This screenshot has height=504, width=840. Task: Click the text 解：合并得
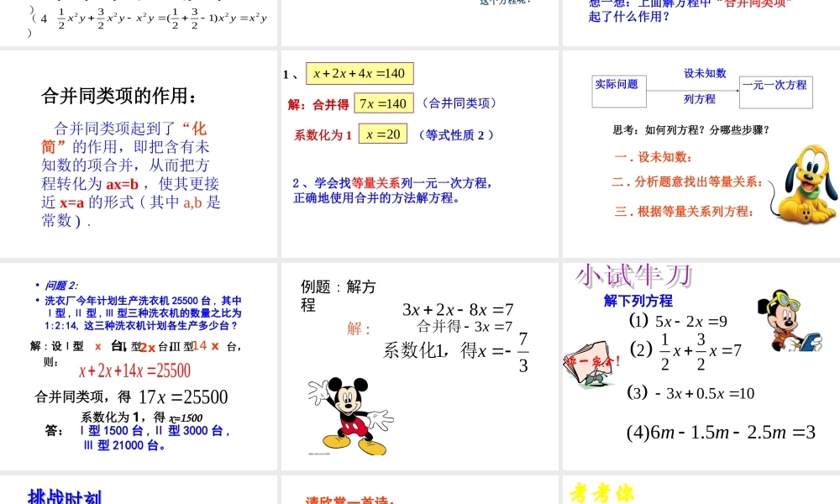318,104
